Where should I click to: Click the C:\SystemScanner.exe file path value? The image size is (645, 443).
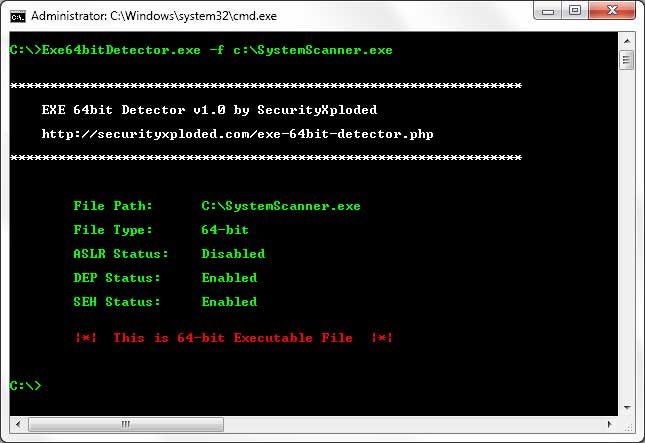[280, 206]
